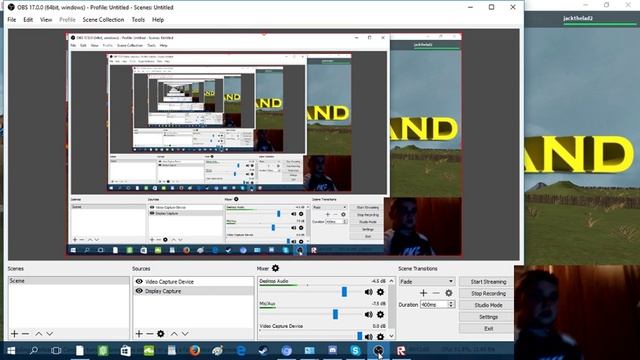
Task: Click jacktheled2 tab in background window
Action: [578, 18]
